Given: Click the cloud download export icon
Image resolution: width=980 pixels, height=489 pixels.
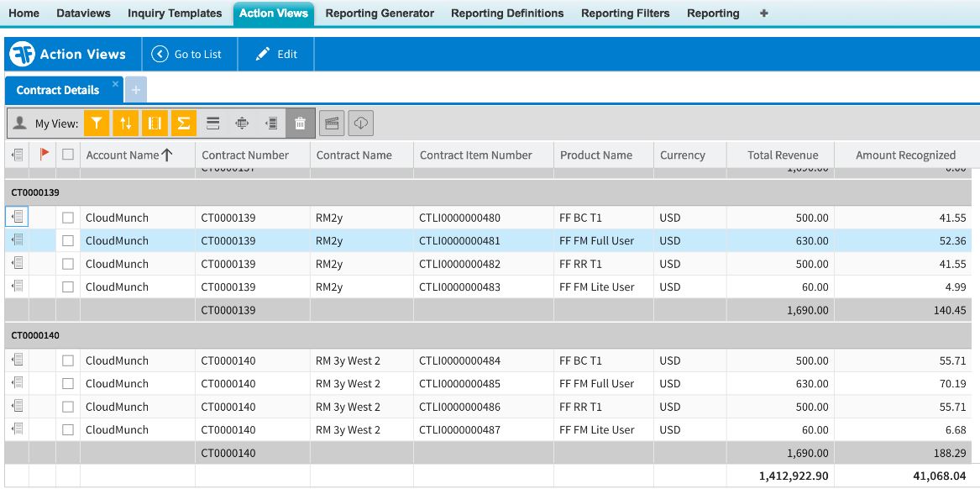Looking at the screenshot, I should 360,124.
